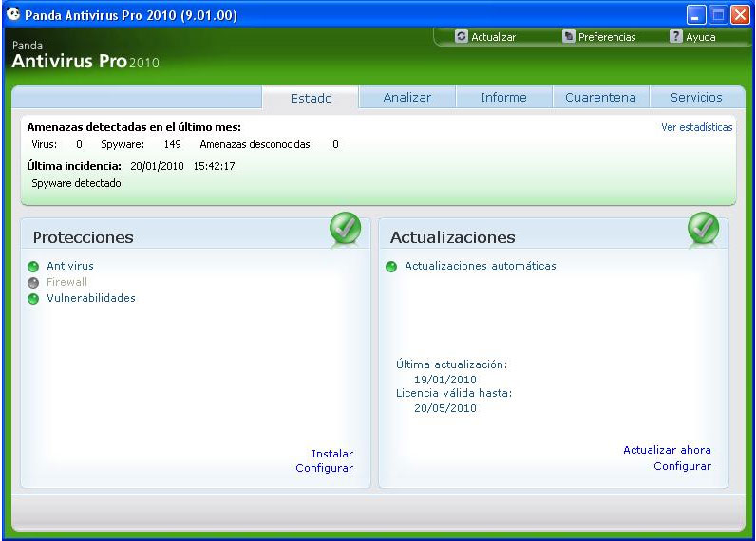Go to the Cuarentena tab
This screenshot has height=541, width=756.
tap(600, 98)
